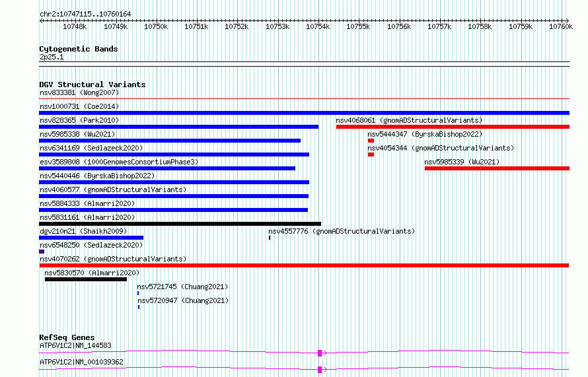This screenshot has width=588, height=377.
Task: Click the black nsv5830570 variant bar
Action: [x=86, y=279]
